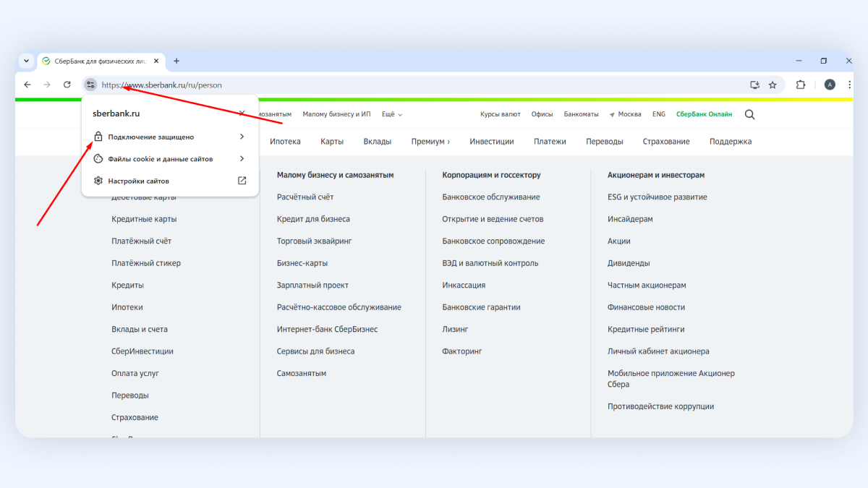Open Расчётный счёт link
This screenshot has width=868, height=488.
(x=305, y=197)
